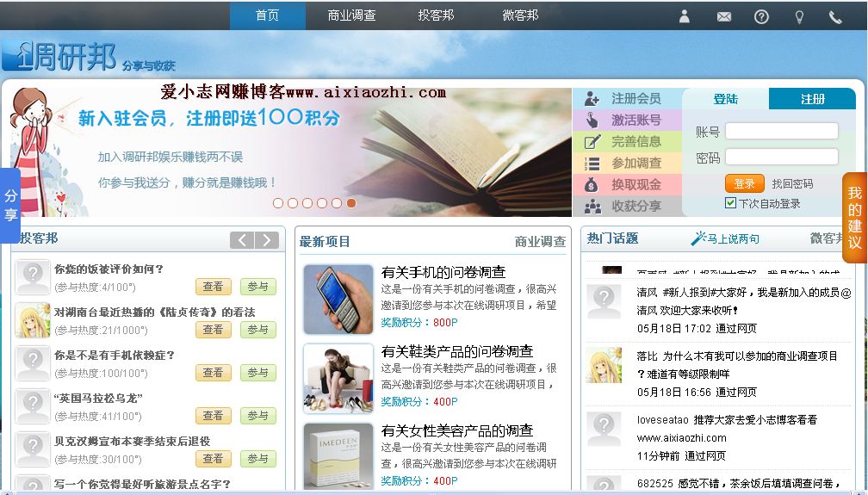Screen dimensions: 868x495
Task: Click the 完善信息 edit icon
Action: (x=592, y=142)
